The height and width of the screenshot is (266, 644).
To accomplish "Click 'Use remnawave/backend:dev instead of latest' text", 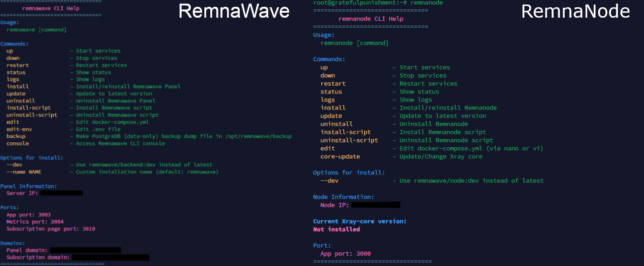I will click(144, 165).
